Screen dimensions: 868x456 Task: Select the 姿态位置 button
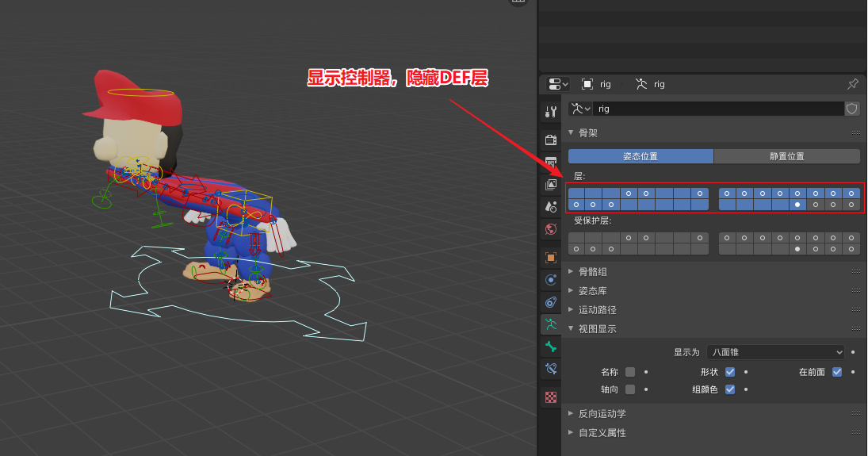click(x=640, y=156)
